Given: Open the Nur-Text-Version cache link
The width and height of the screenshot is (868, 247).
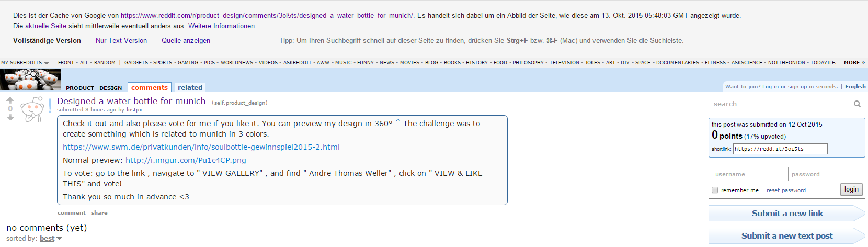Looking at the screenshot, I should tap(121, 41).
